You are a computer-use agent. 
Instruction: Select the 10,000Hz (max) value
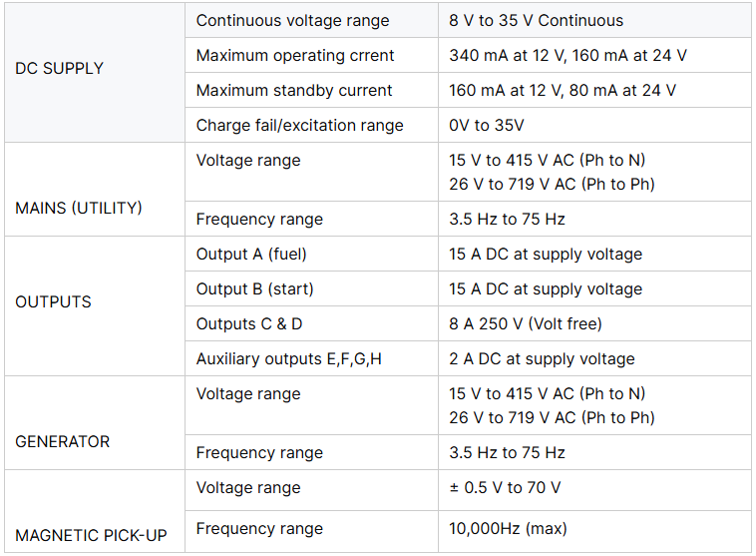(x=508, y=528)
